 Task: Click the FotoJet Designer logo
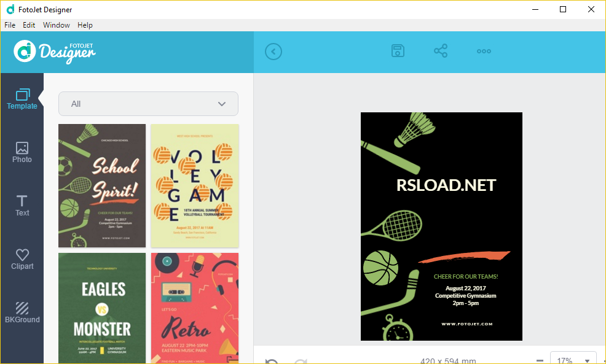pos(55,52)
